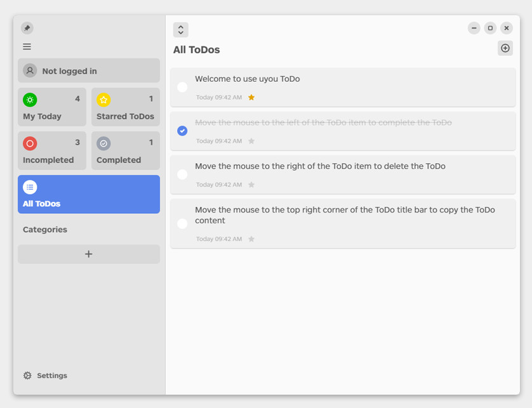Select the All ToDos tab
This screenshot has height=408, width=532.
88,194
